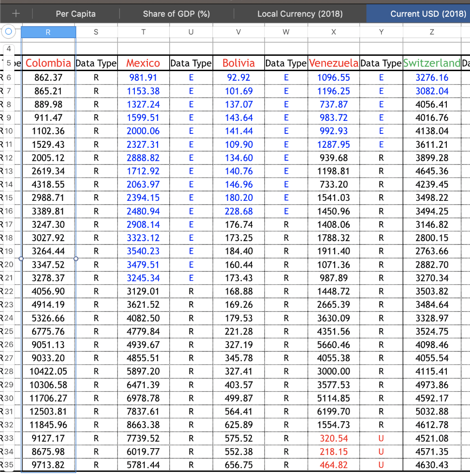Select column R header
Screen dimensions: 470x476
click(48, 32)
